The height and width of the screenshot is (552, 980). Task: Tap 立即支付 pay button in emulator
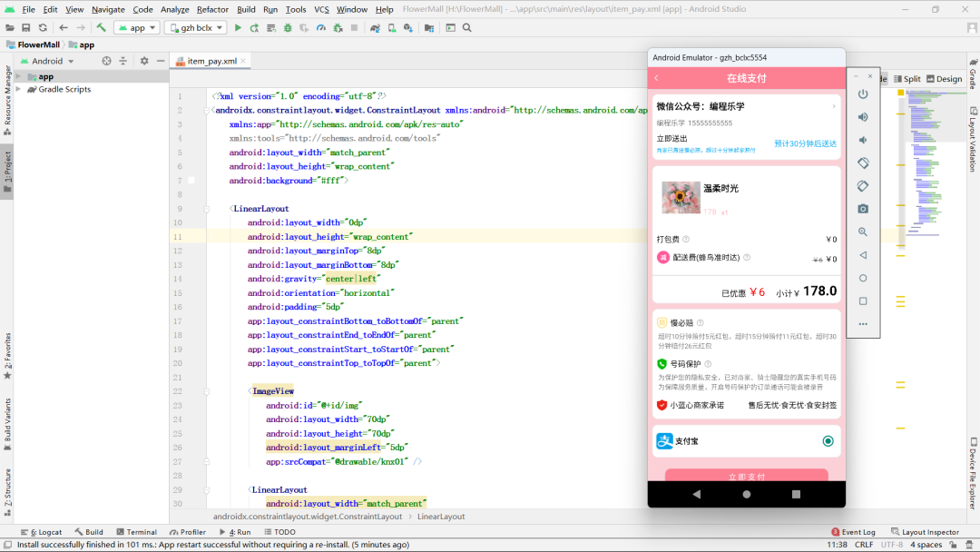tap(746, 476)
